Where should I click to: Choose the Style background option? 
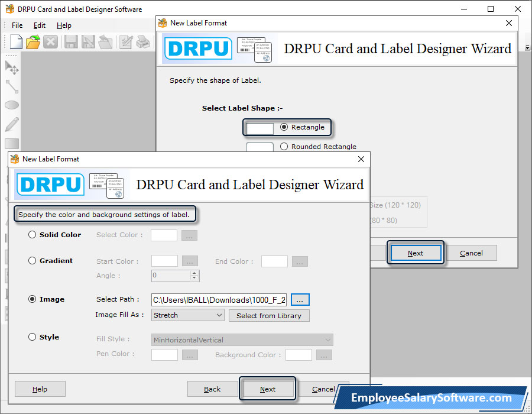pos(32,337)
